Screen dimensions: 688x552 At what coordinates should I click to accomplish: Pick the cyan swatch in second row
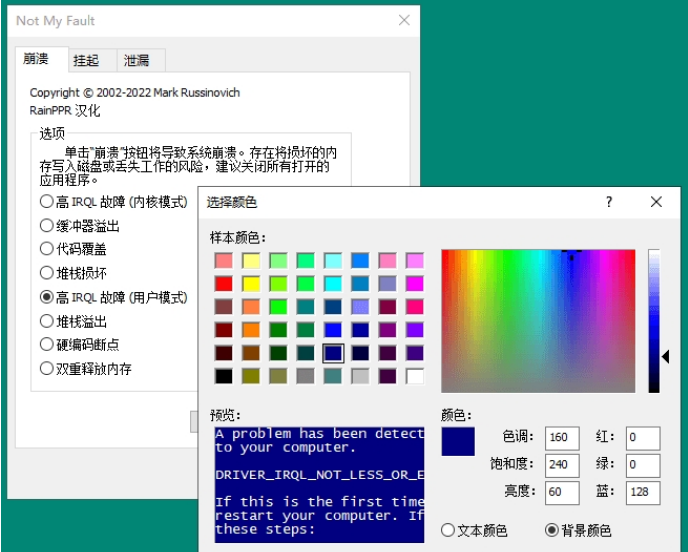click(333, 283)
